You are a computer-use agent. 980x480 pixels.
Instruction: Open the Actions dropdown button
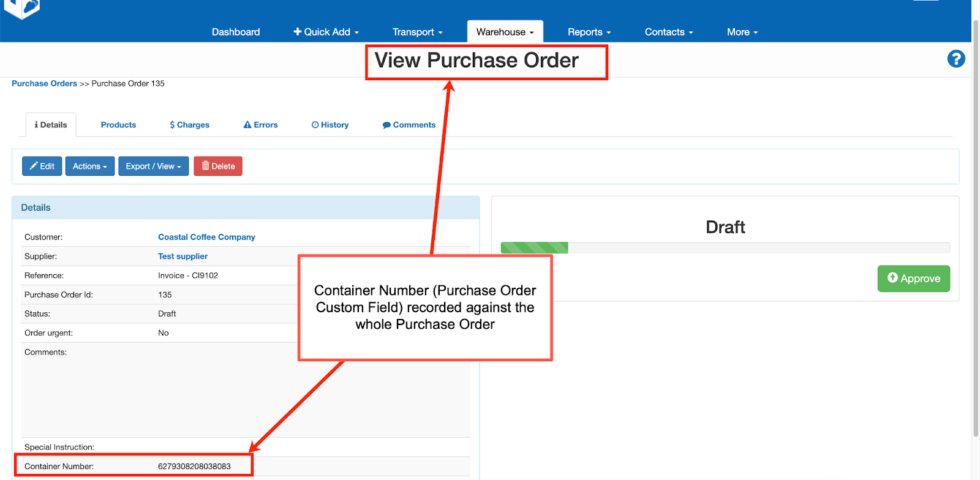(x=90, y=166)
